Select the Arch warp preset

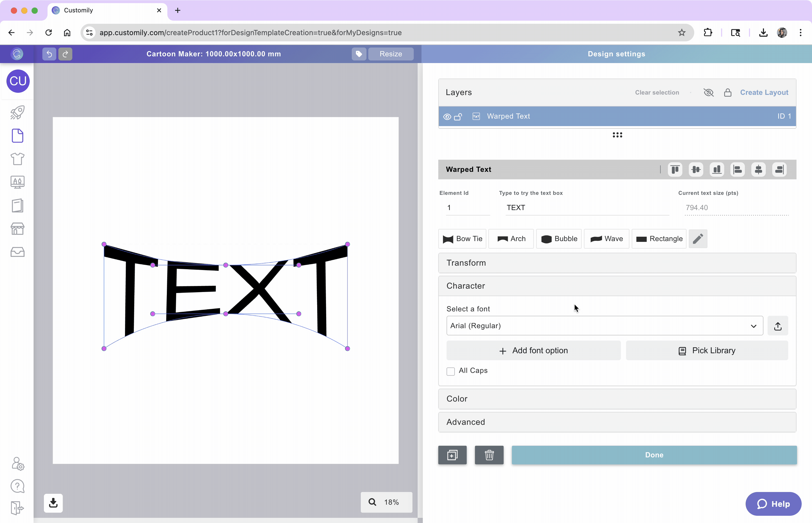(x=511, y=239)
